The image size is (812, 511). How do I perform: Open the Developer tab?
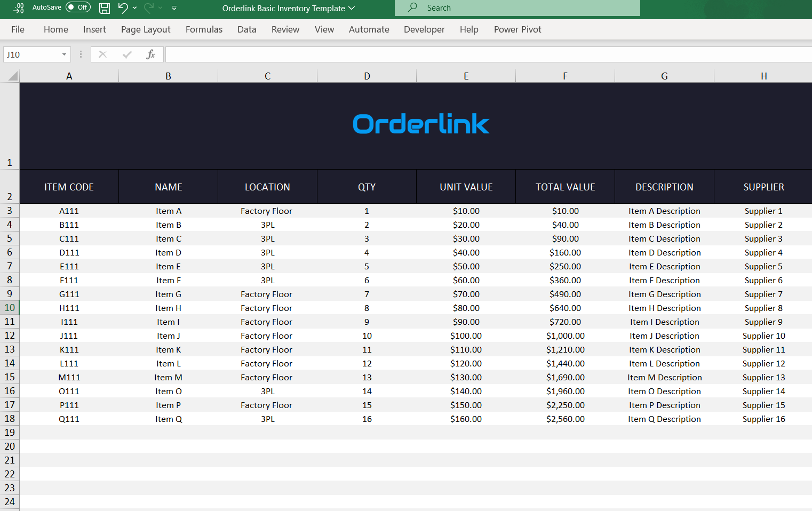pos(424,29)
